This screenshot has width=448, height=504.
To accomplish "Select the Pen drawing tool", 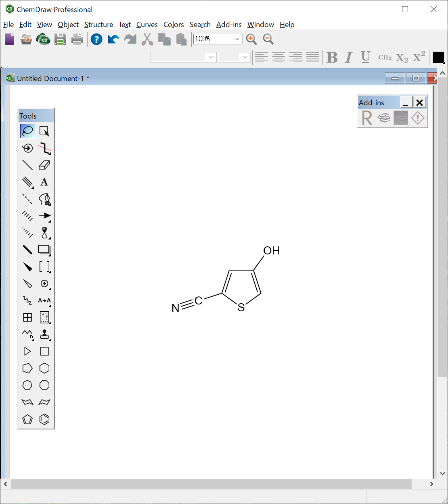I will tap(44, 199).
